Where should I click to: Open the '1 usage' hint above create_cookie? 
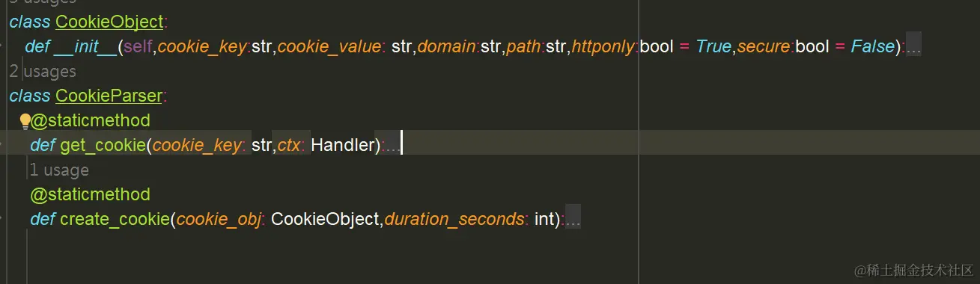59,170
